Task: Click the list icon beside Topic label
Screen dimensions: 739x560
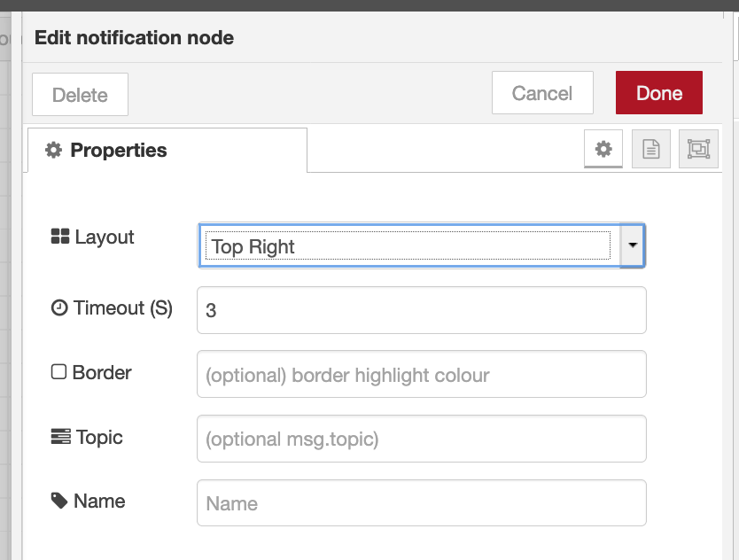Action: (x=60, y=437)
